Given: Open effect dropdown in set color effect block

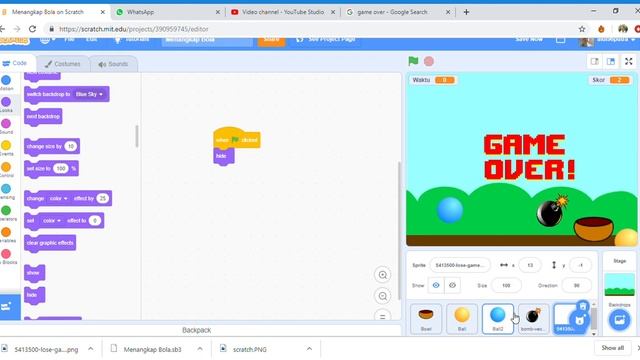Looking at the screenshot, I should pos(52,221).
